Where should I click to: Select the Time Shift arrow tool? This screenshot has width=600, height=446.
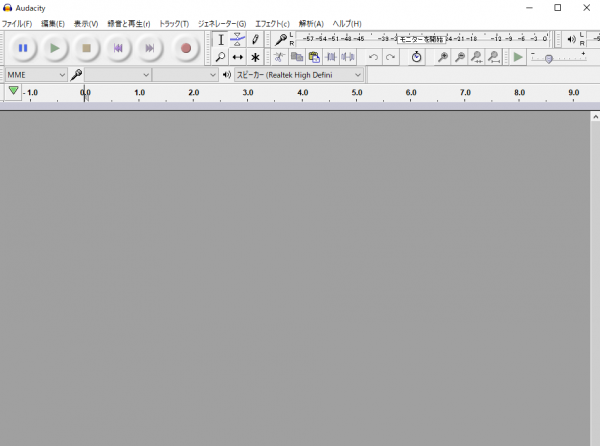[x=238, y=57]
